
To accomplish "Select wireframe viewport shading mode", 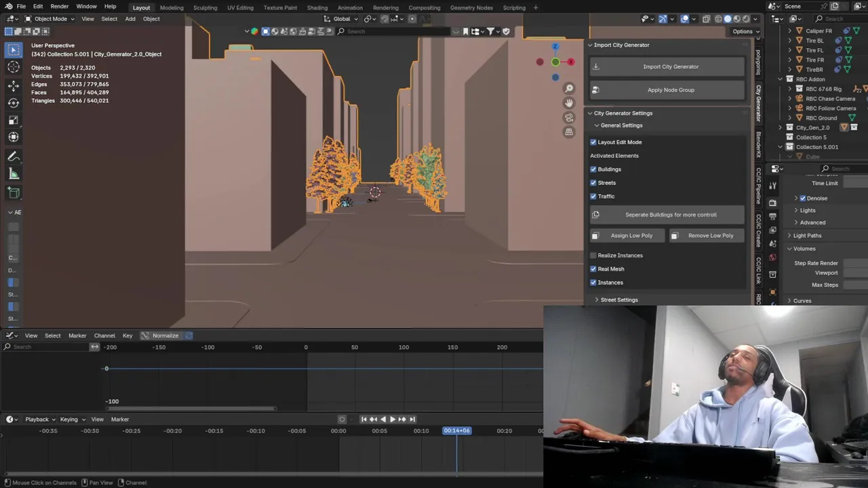I will coord(718,19).
